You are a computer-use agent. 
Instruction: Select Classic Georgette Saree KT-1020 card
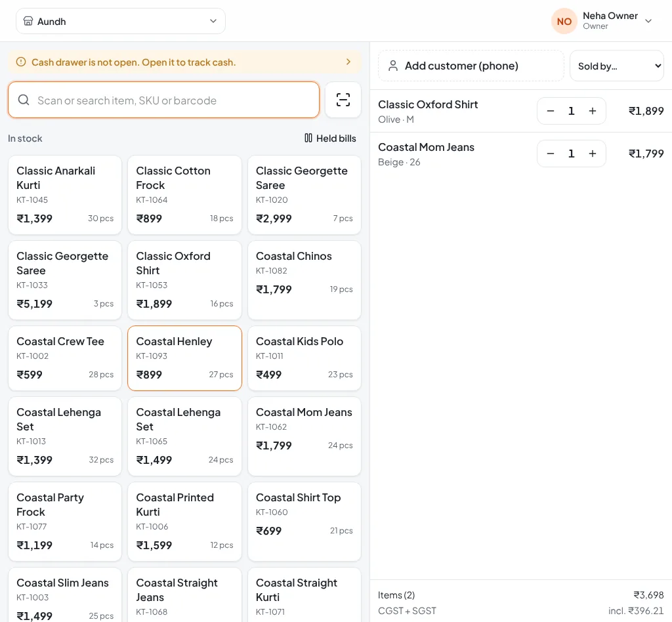click(x=304, y=195)
